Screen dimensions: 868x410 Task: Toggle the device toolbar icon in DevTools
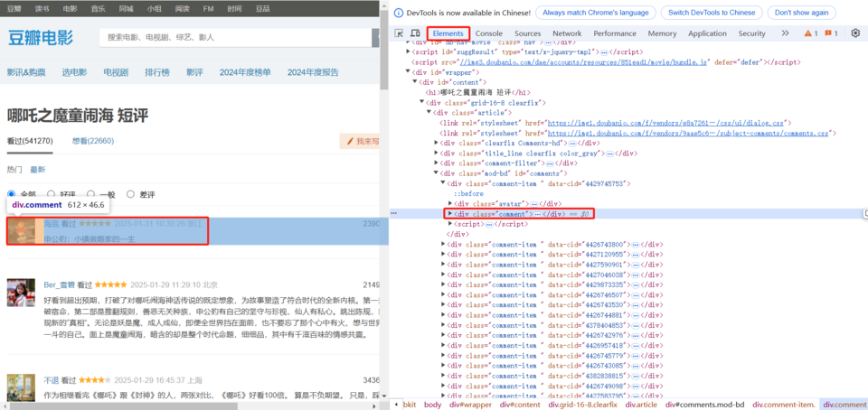point(415,33)
